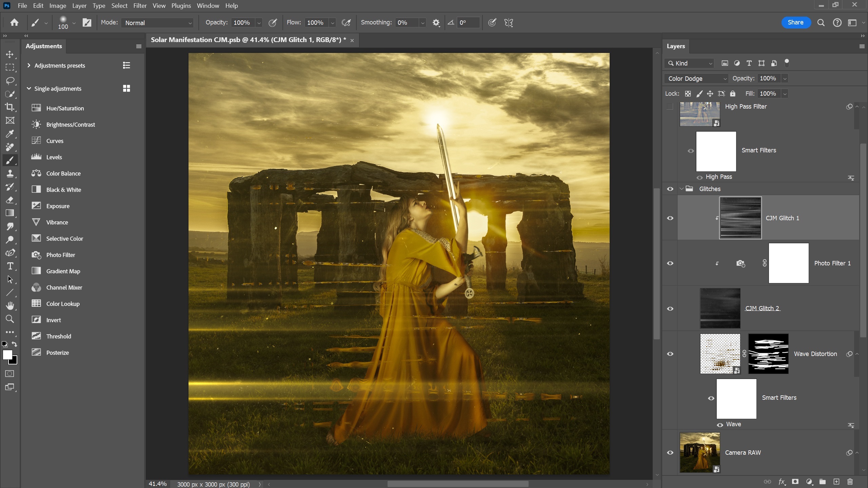This screenshot has height=488, width=868.
Task: Click the Delete layer trash icon
Action: point(850,482)
